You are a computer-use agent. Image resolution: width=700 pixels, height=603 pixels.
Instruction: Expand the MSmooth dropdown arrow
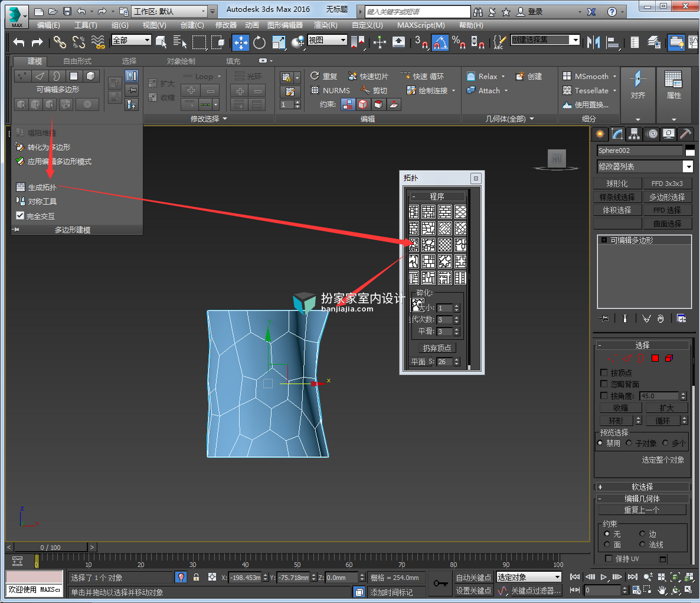[x=615, y=77]
